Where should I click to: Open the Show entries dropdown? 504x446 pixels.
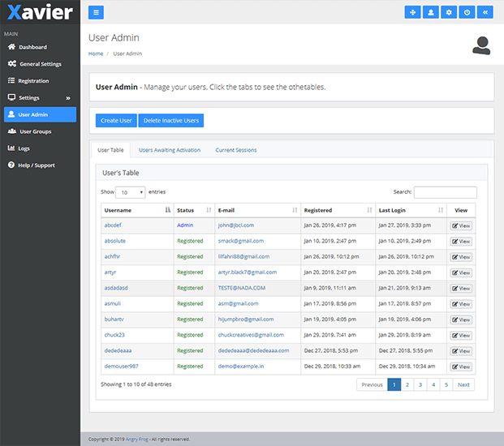pos(131,192)
